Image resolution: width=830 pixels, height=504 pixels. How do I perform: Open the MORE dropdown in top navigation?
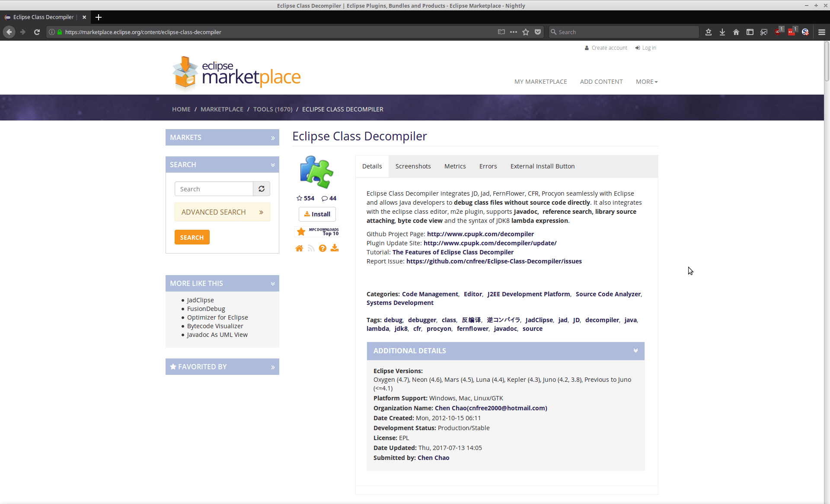[646, 82]
